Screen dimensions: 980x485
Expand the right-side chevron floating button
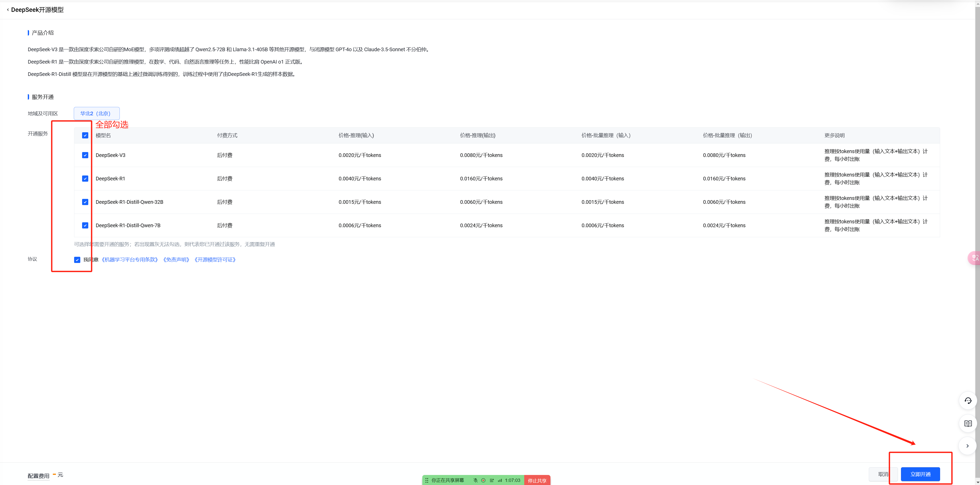tap(967, 446)
